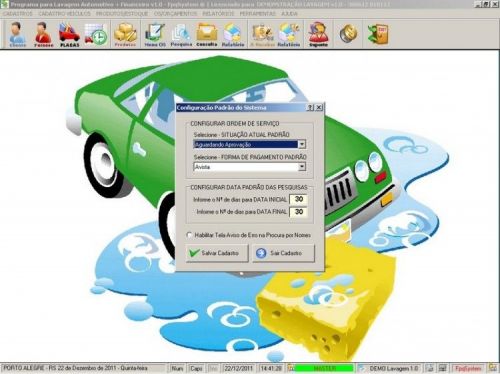
Task: Click the Salvar Cadastro button
Action: (217, 253)
